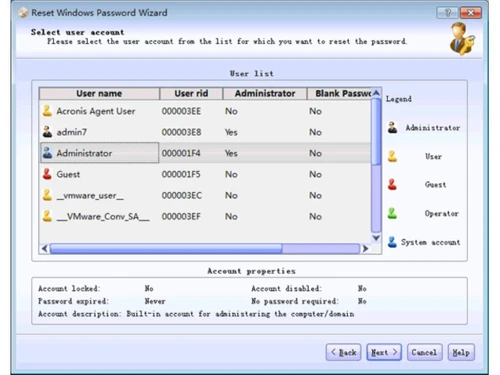The image size is (500, 375).
Task: Click the rid value 000003EE
Action: [181, 111]
